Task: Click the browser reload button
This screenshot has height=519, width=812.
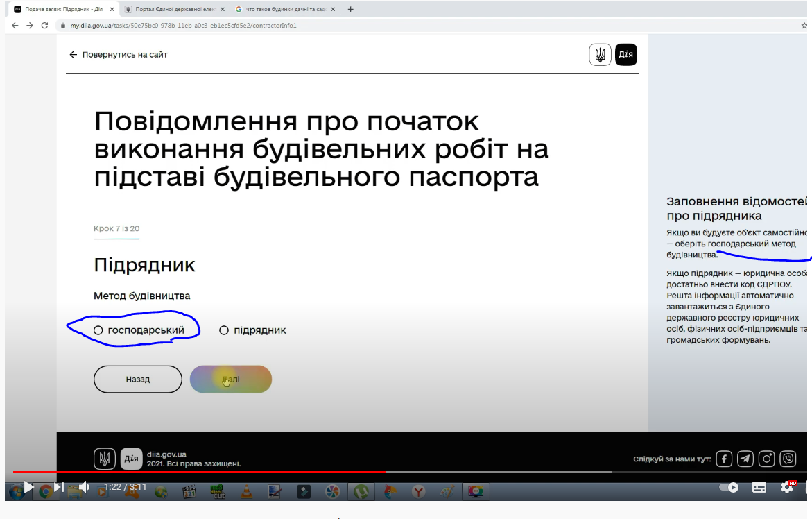Action: (x=44, y=26)
